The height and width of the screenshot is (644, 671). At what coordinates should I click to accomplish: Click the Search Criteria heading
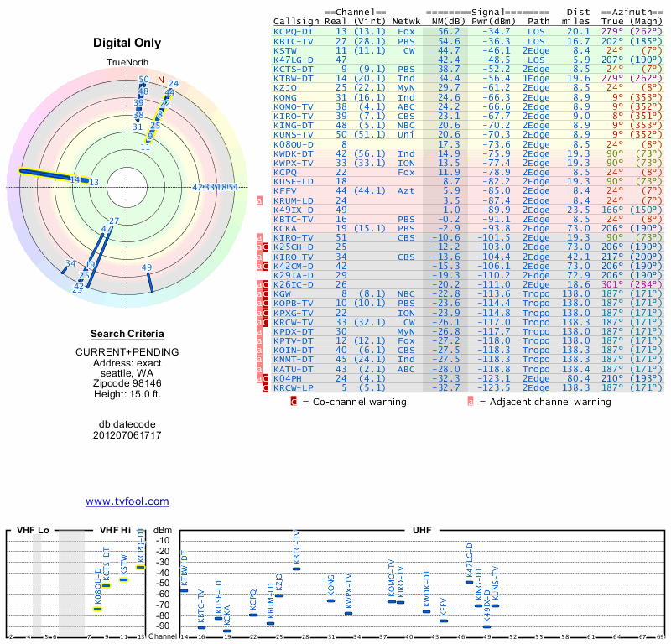(x=127, y=334)
